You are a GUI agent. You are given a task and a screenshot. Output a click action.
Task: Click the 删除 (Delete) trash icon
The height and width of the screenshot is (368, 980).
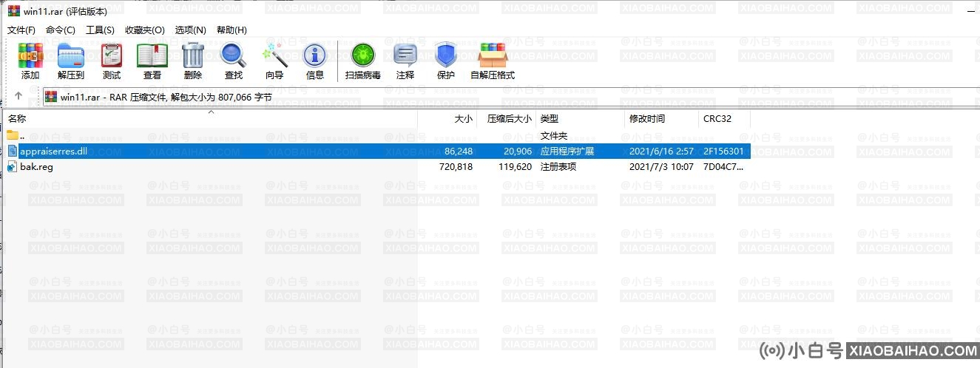coord(193,55)
